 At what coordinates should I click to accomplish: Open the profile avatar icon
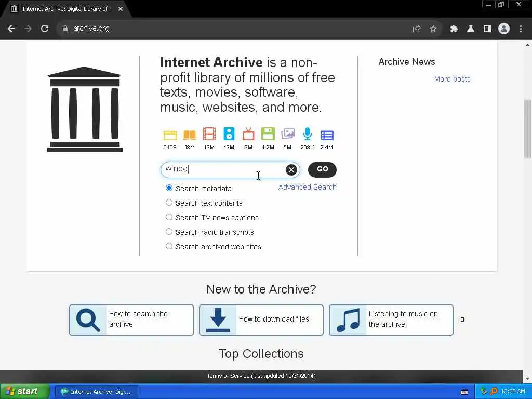504,29
